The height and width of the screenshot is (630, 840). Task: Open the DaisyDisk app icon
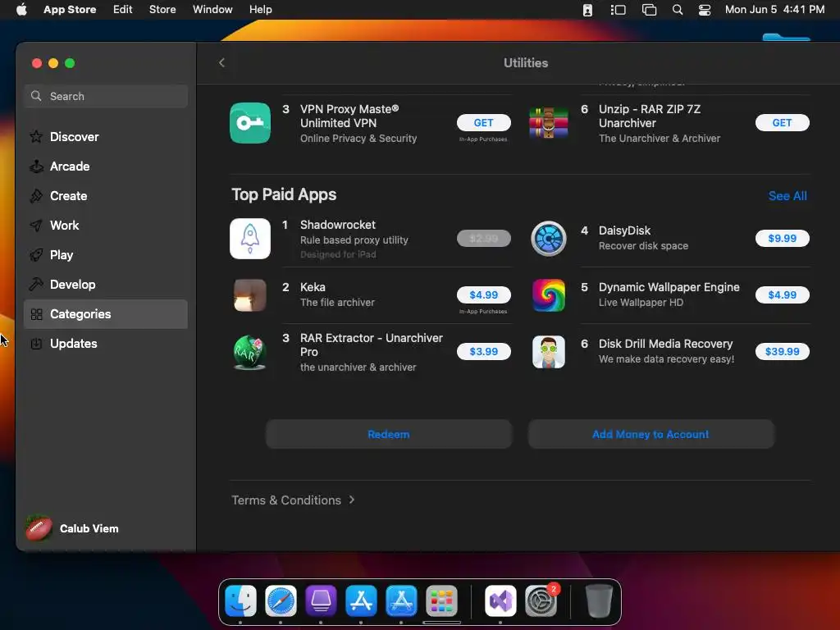click(549, 239)
